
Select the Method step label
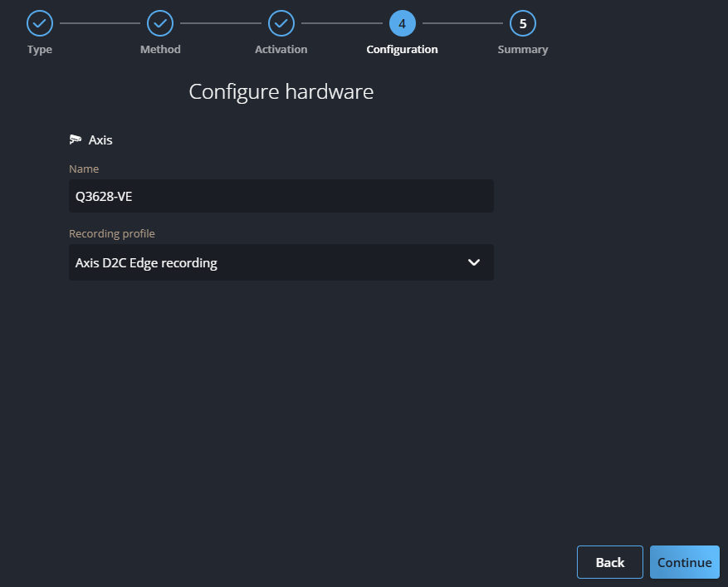click(160, 50)
